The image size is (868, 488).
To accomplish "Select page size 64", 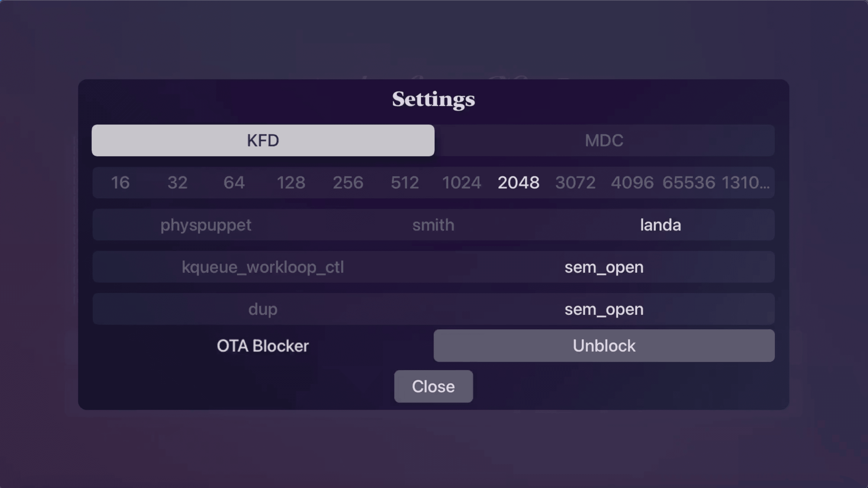I will click(234, 183).
